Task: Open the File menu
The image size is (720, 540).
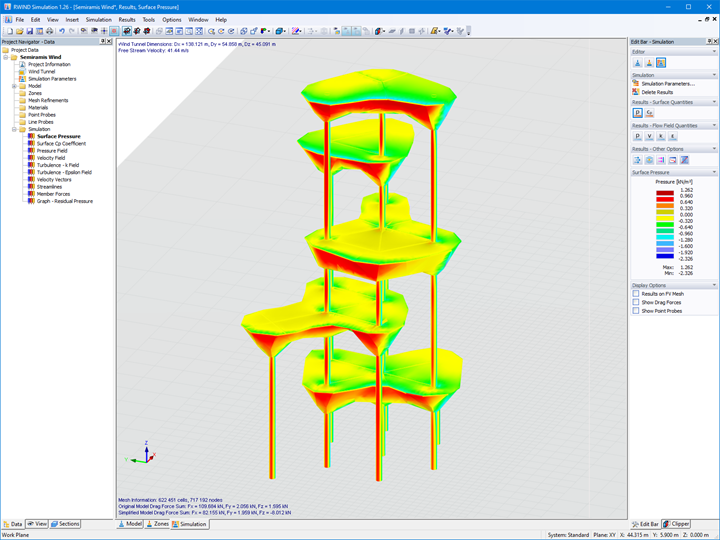Action: pyautogui.click(x=20, y=20)
